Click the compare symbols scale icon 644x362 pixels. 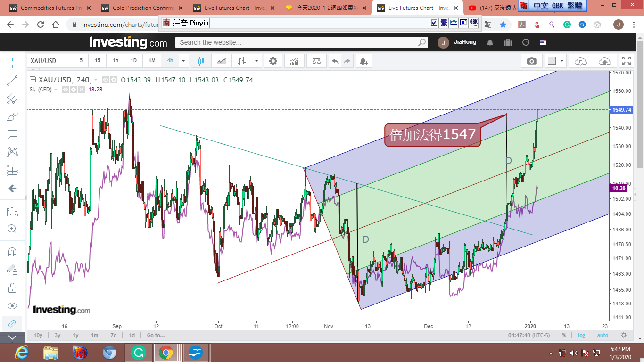[x=316, y=61]
